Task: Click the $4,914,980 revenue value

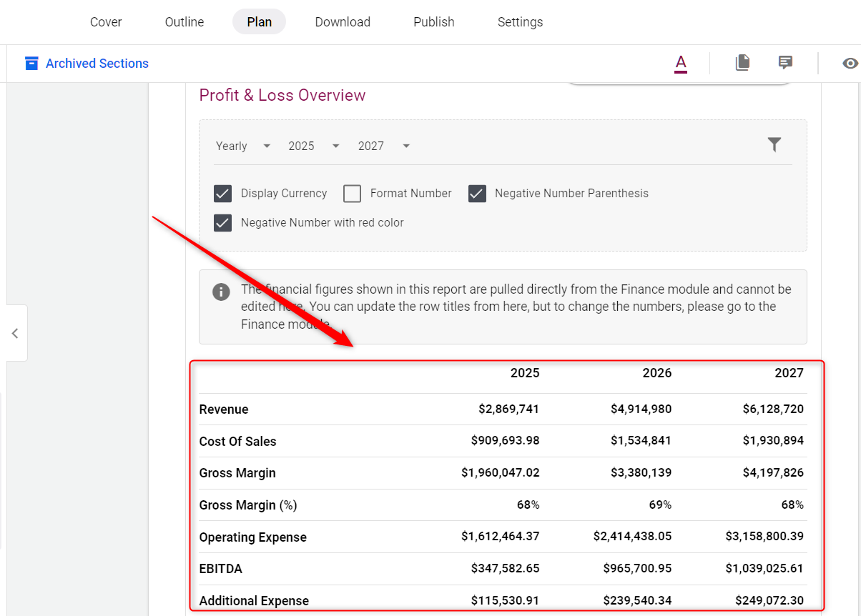Action: 641,409
